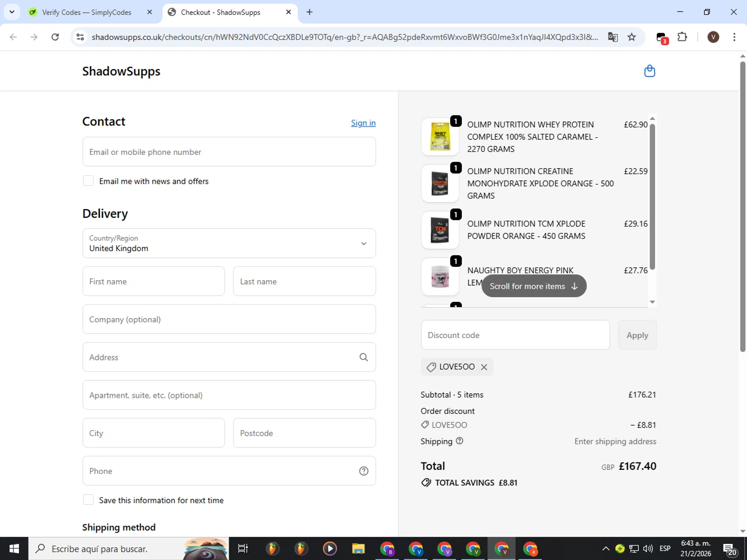Open the media player taskbar icon
747x560 pixels.
pos(330,549)
